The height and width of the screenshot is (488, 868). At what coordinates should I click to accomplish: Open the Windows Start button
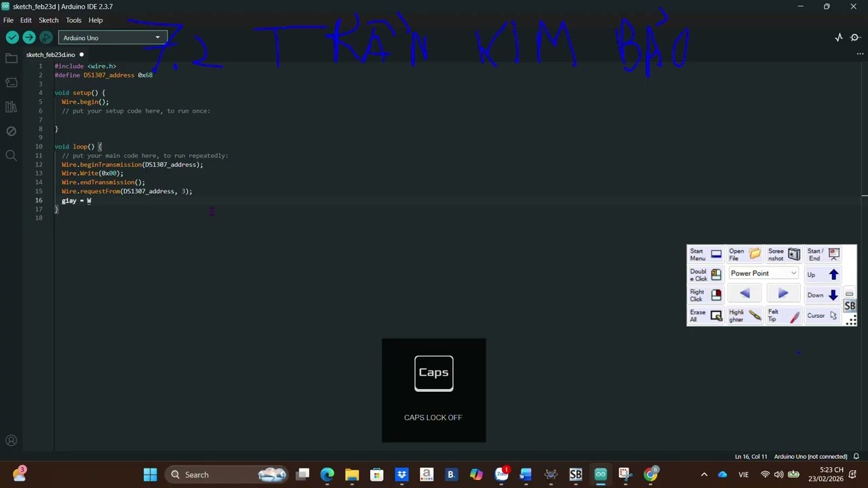151,474
